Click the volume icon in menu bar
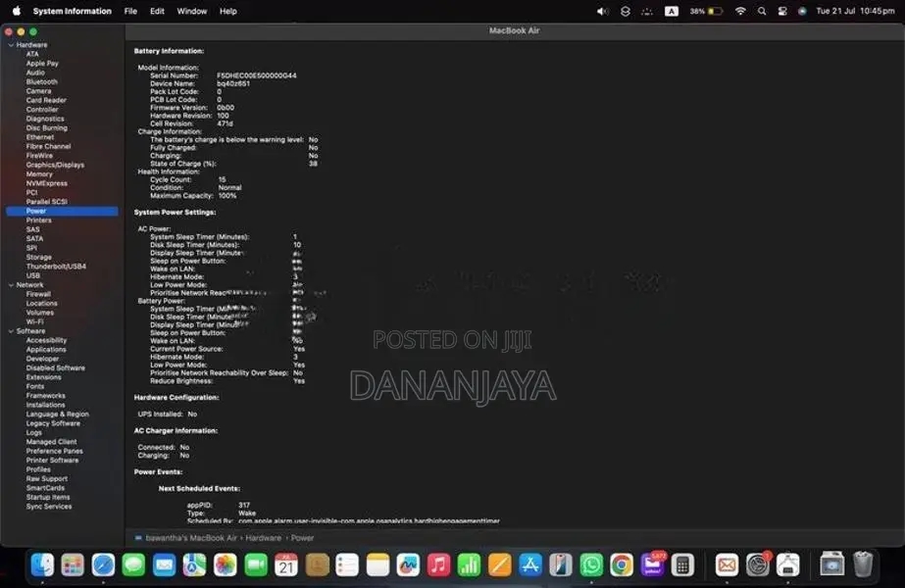905x588 pixels. coord(602,11)
